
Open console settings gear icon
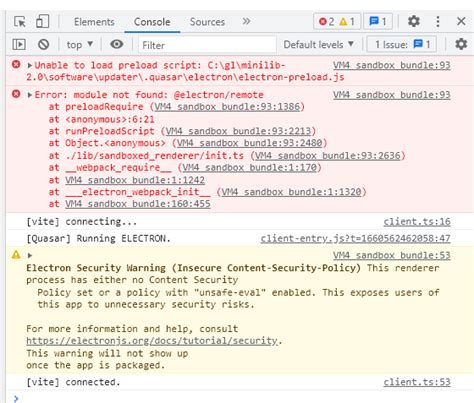point(461,44)
